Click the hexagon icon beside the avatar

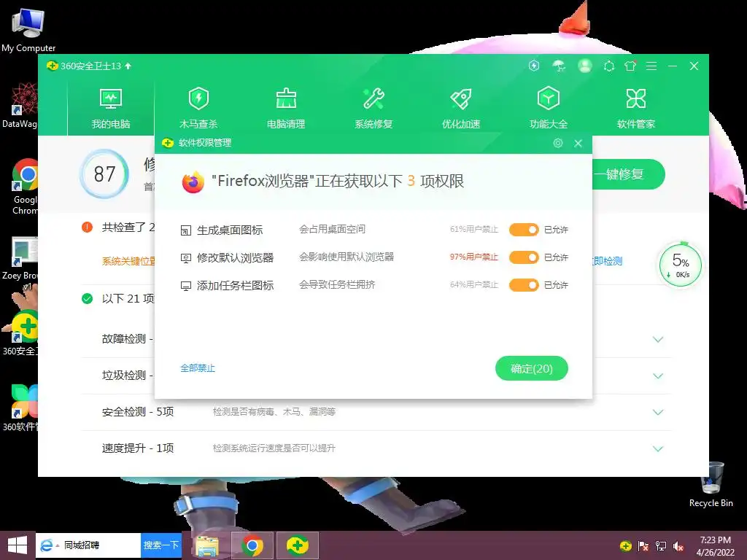pos(609,66)
